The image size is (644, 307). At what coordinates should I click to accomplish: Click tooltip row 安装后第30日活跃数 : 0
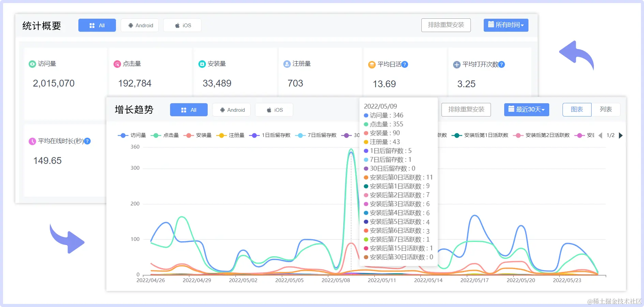399,257
